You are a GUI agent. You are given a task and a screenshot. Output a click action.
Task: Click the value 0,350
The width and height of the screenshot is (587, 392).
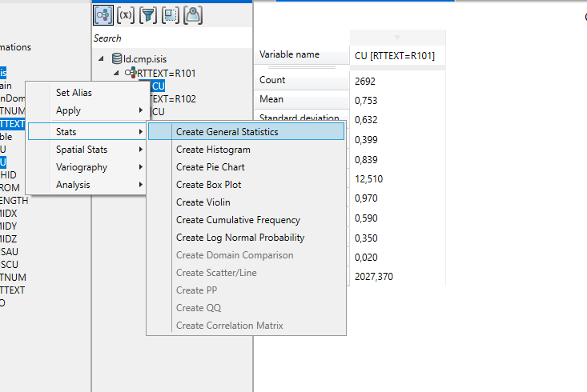[x=366, y=238]
